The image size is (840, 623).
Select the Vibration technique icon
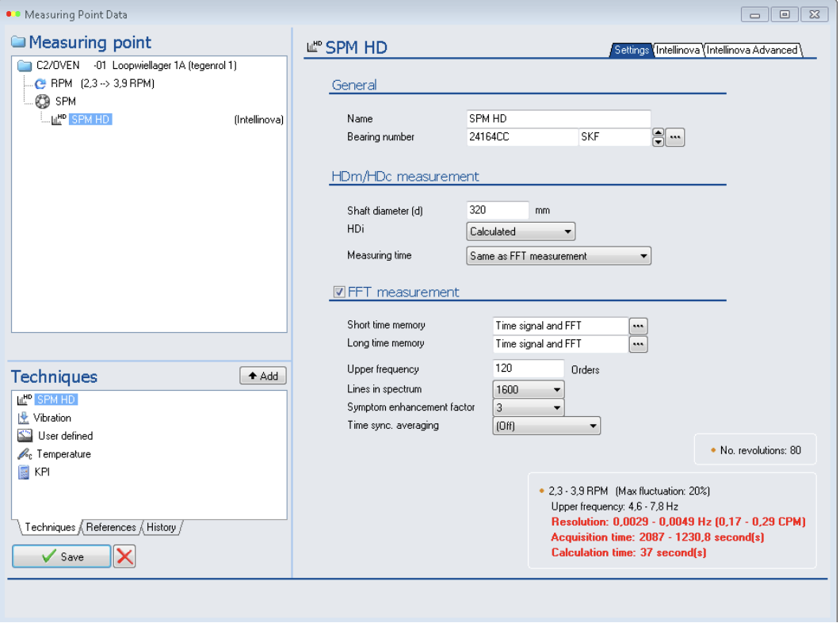[24, 418]
